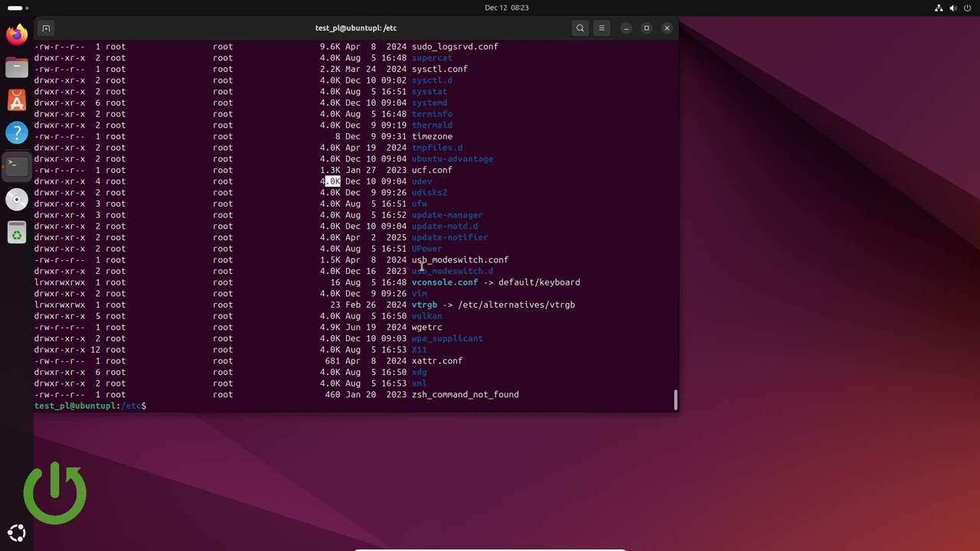Click the vtrgb symlink name

424,305
